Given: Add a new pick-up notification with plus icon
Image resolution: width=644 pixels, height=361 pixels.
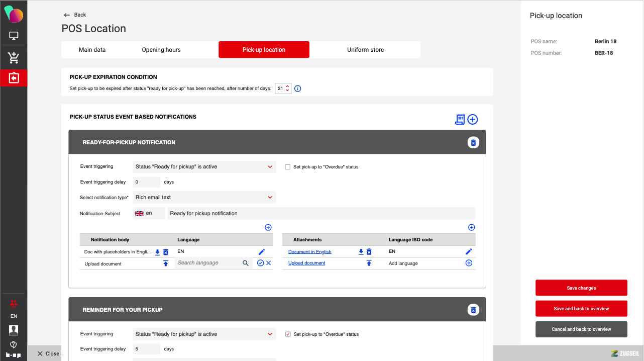Looking at the screenshot, I should click(x=472, y=119).
